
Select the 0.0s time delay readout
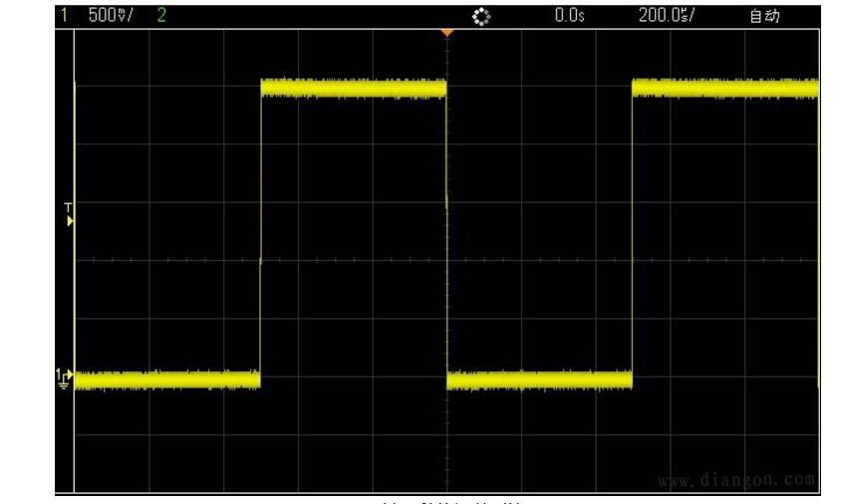(x=568, y=16)
